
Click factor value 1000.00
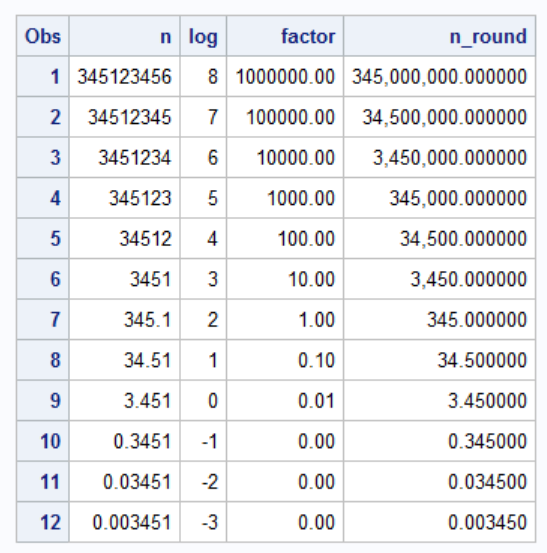pyautogui.click(x=285, y=198)
